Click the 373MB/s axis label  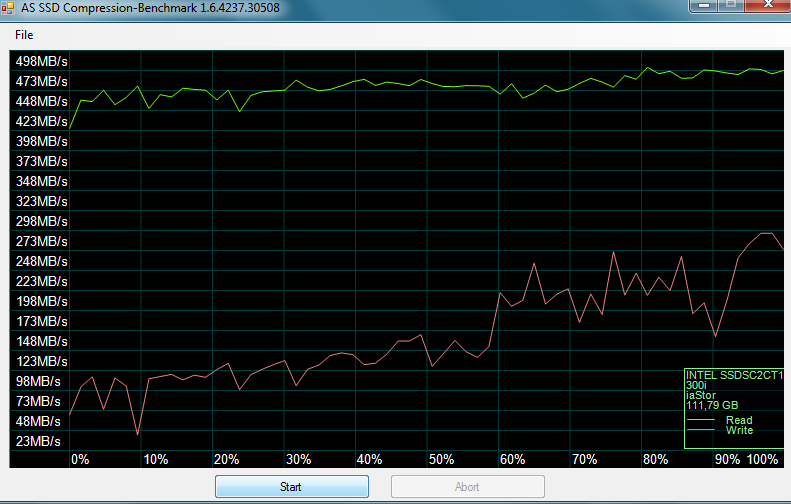pyautogui.click(x=41, y=161)
